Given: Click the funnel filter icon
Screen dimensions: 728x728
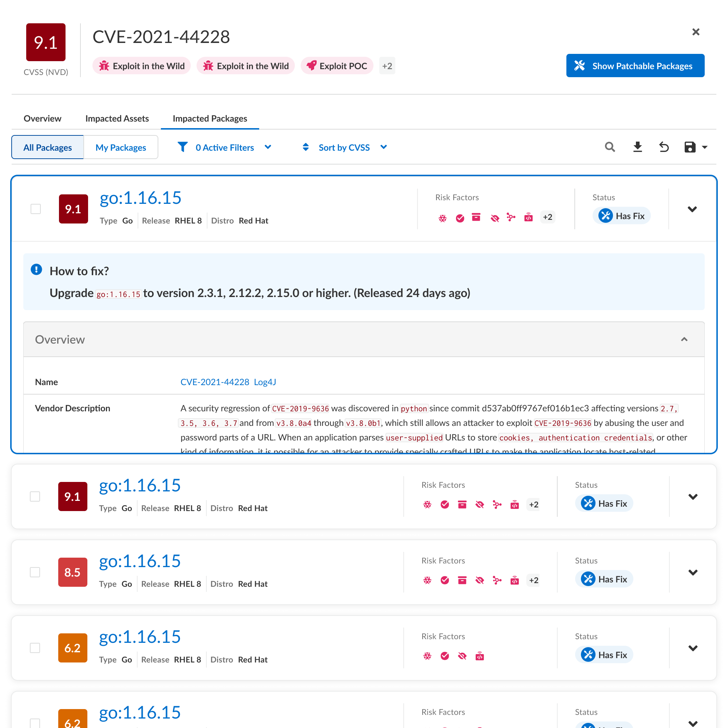Looking at the screenshot, I should tap(182, 147).
